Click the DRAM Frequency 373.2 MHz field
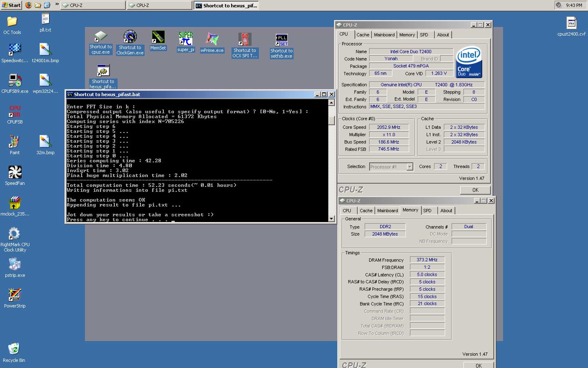This screenshot has height=368, width=588. [427, 260]
